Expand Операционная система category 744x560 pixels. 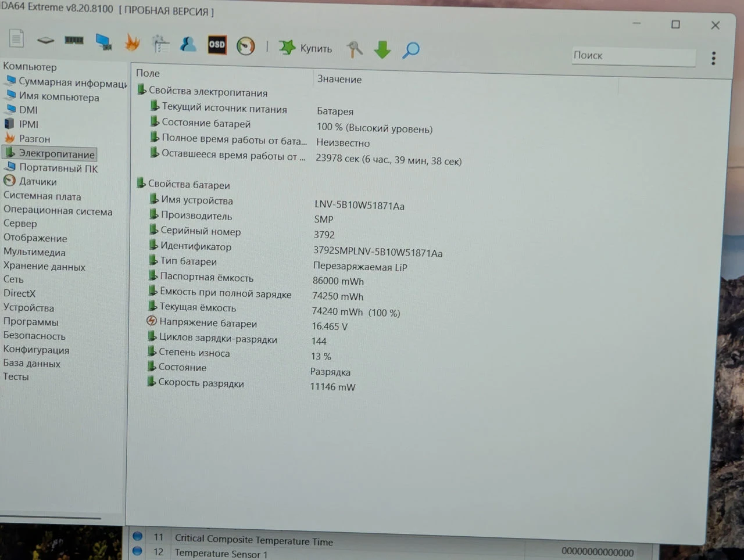click(58, 211)
